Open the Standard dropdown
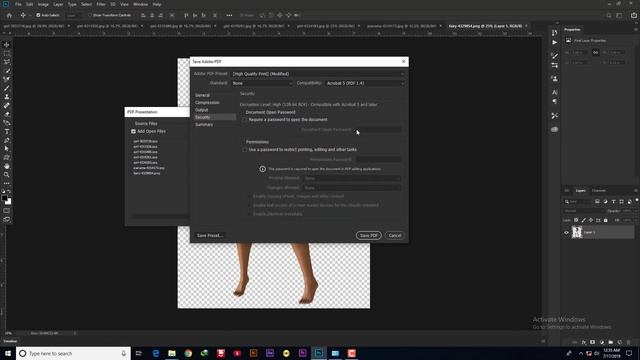Image resolution: width=640 pixels, height=360 pixels. [x=262, y=83]
